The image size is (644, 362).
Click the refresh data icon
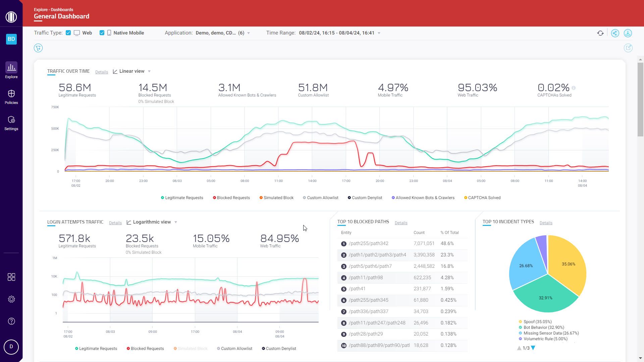[x=600, y=33]
